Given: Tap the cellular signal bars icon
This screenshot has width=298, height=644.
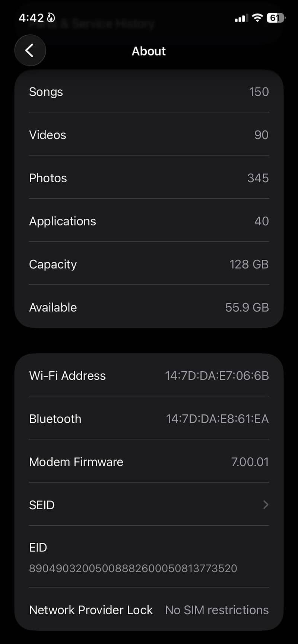Looking at the screenshot, I should pyautogui.click(x=240, y=18).
